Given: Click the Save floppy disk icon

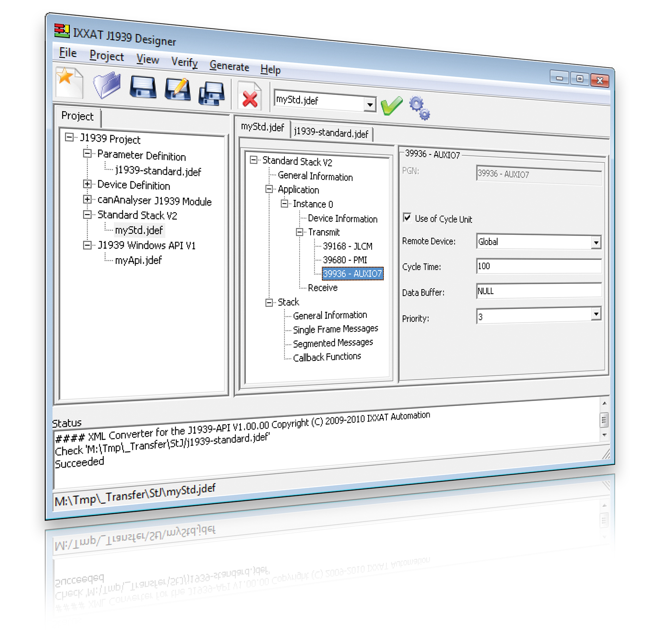Looking at the screenshot, I should pyautogui.click(x=143, y=88).
